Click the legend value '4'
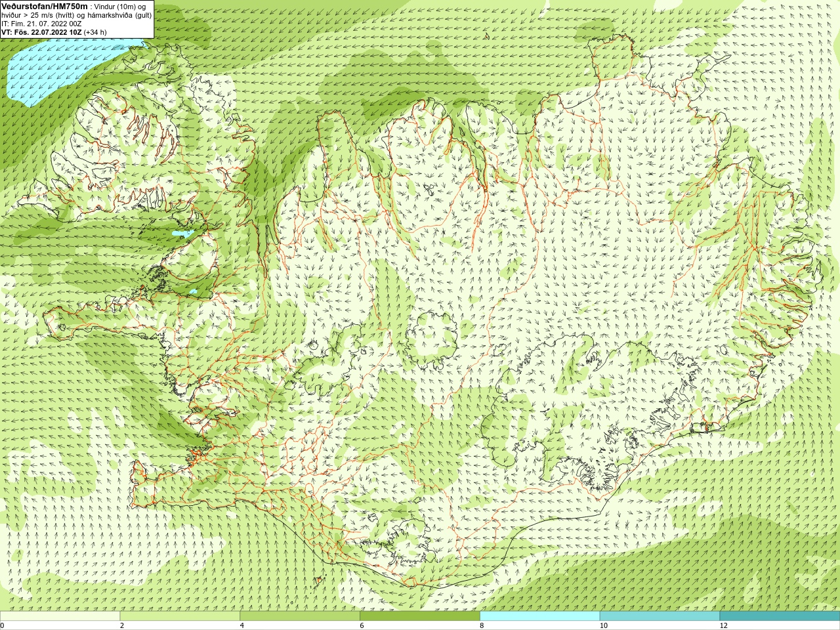 pos(242,625)
